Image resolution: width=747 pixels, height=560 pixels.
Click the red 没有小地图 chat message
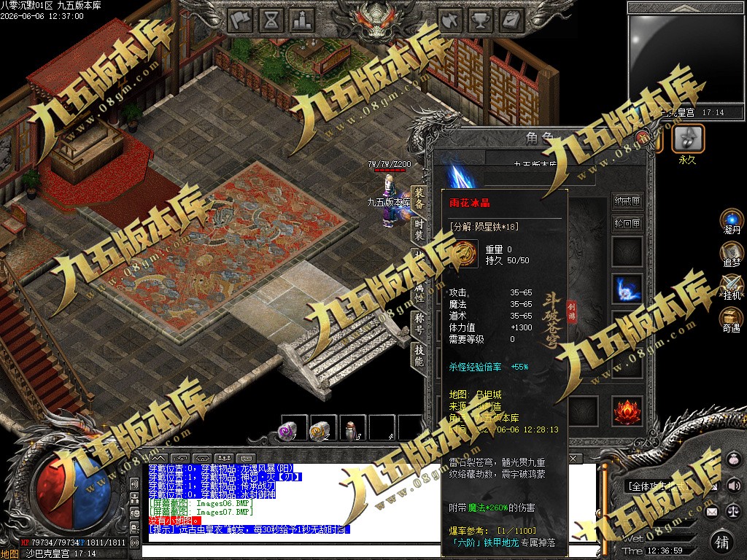(175, 521)
